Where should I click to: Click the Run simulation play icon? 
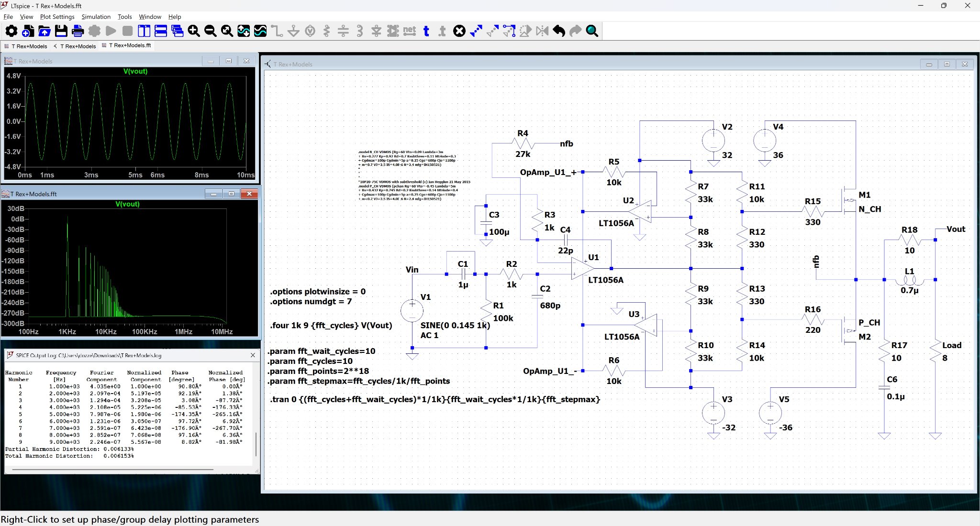(111, 31)
